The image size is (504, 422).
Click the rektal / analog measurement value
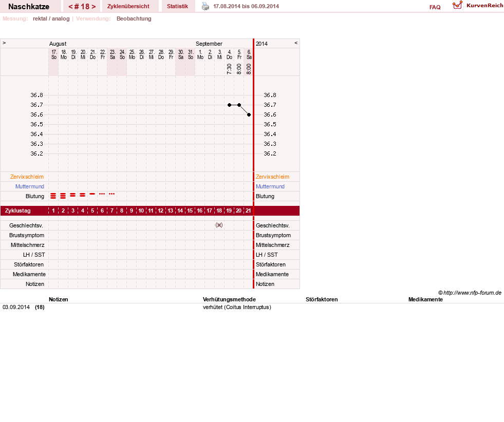point(51,18)
